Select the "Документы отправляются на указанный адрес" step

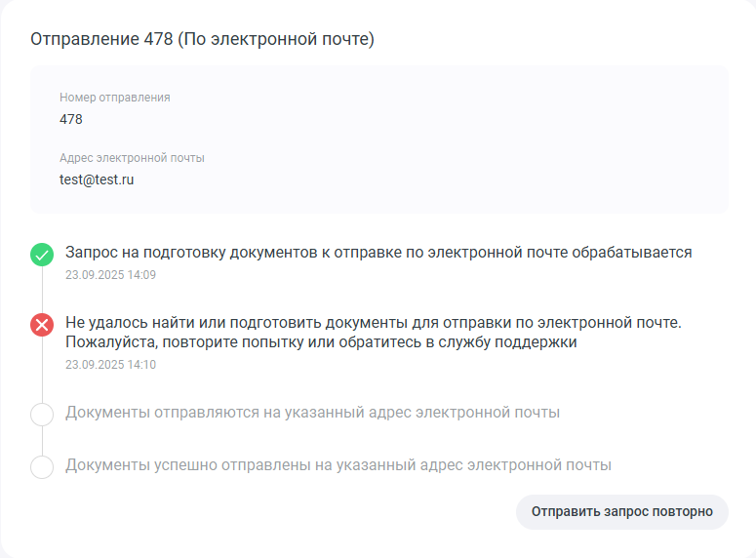tap(312, 413)
